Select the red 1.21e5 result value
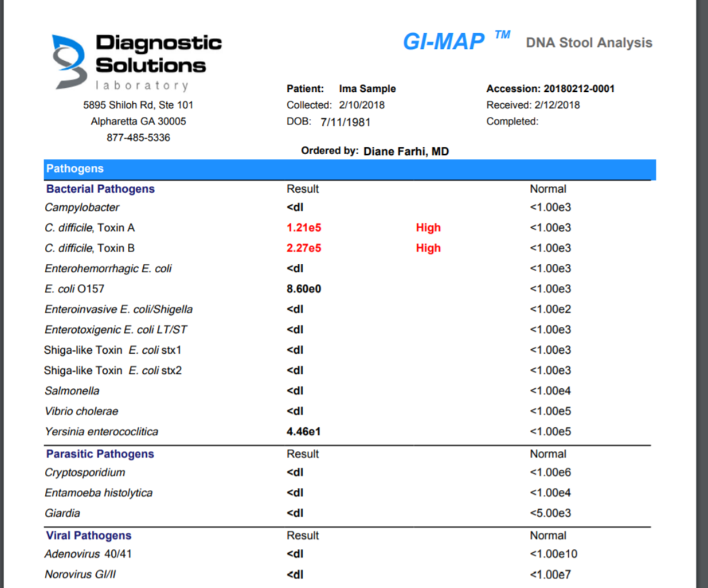 305,227
